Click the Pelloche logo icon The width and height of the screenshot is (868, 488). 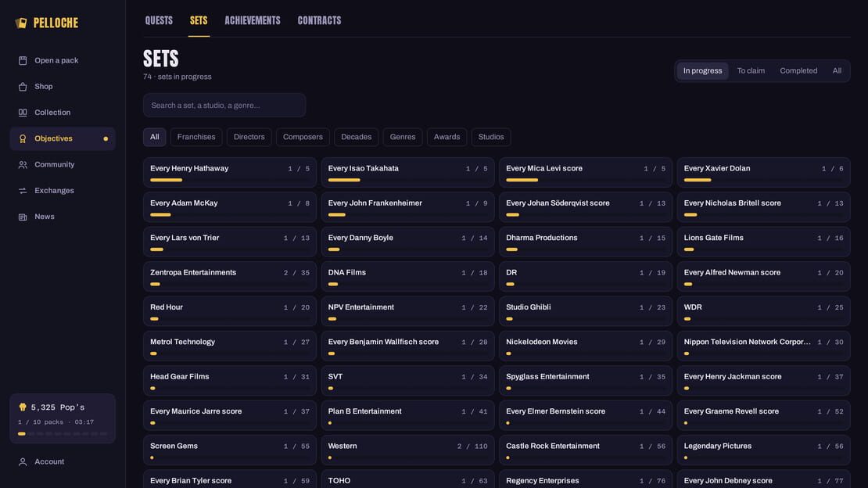pos(21,23)
